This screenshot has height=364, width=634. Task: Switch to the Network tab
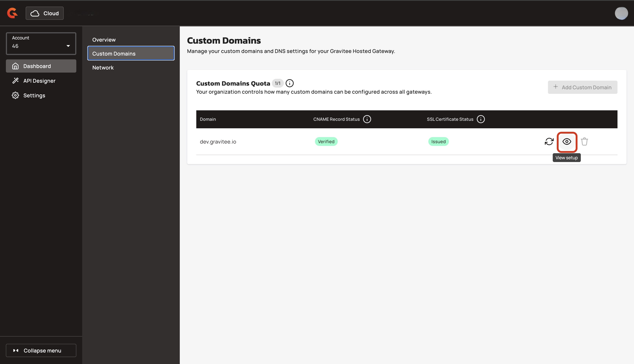tap(103, 67)
